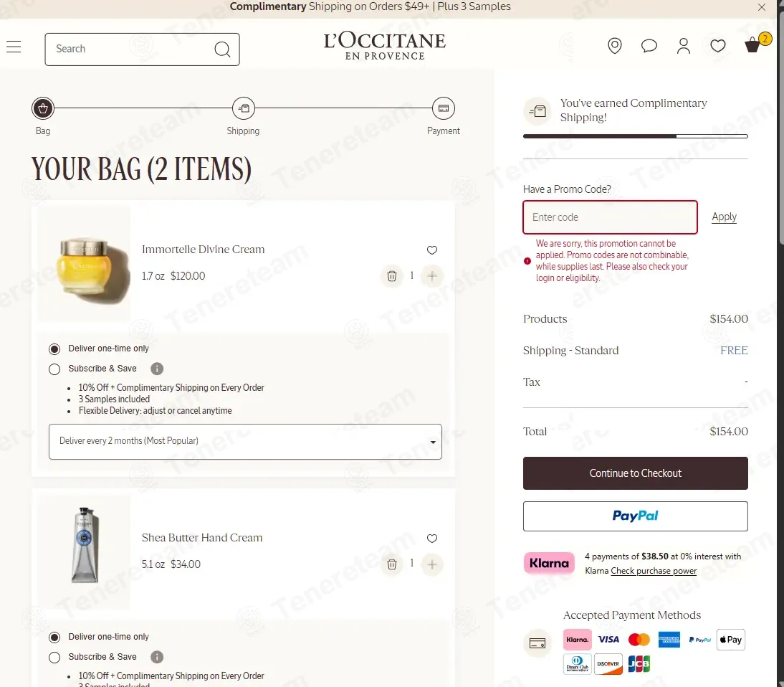Viewport: 784px width, 687px height.
Task: Open the store locator pin icon
Action: (x=614, y=46)
